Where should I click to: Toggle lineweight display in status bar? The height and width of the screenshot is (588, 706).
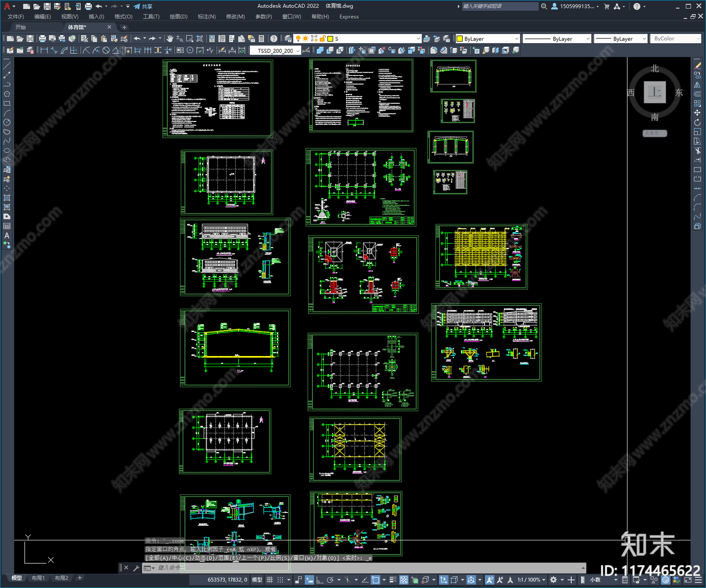(x=393, y=580)
